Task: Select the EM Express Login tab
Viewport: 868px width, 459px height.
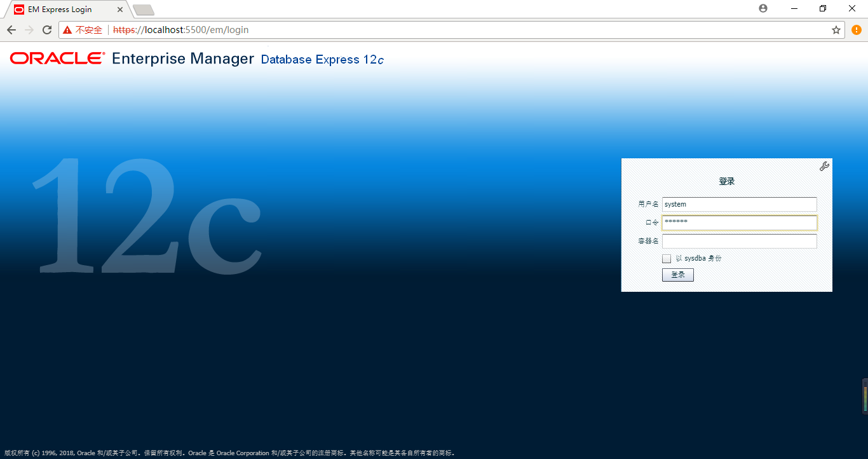Action: click(x=67, y=10)
